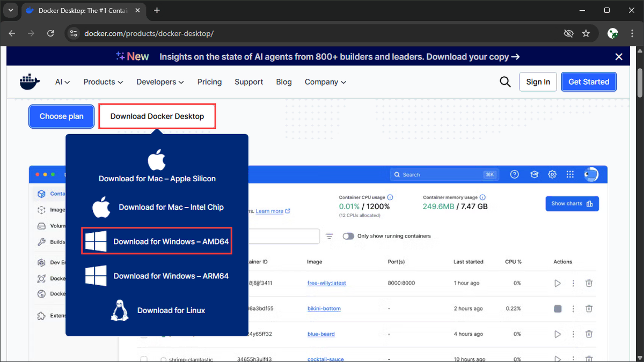This screenshot has height=362, width=644.
Task: Open the Chrome profile avatar
Action: pyautogui.click(x=613, y=33)
